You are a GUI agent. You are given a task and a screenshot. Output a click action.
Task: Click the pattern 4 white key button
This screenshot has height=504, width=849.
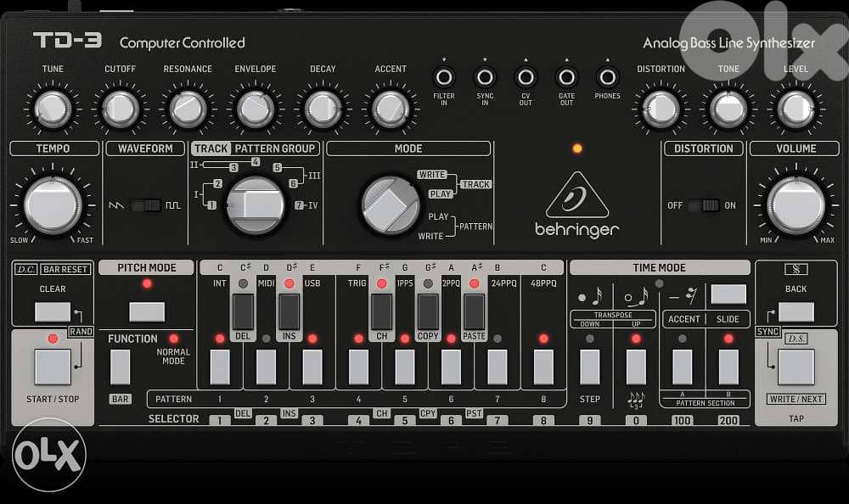358,367
